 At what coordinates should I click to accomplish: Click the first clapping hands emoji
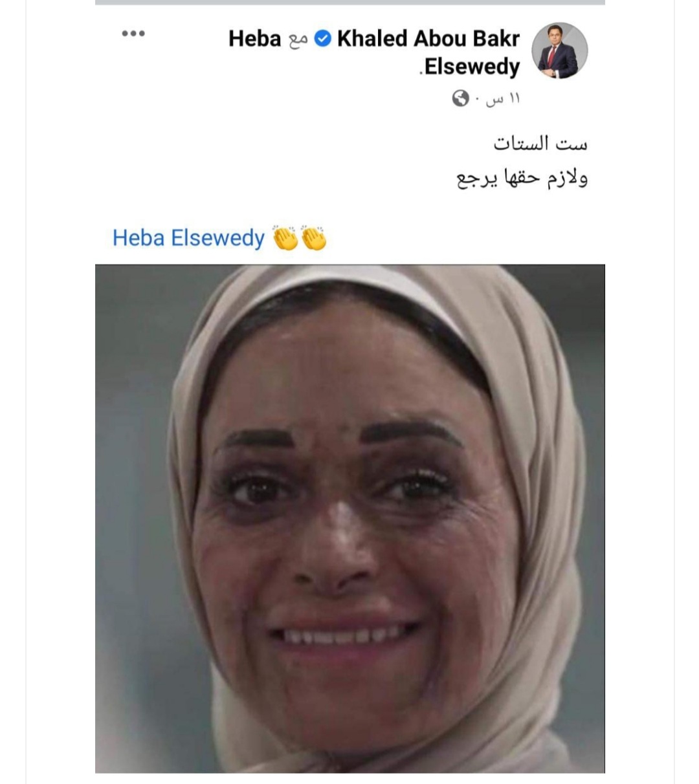[x=285, y=238]
